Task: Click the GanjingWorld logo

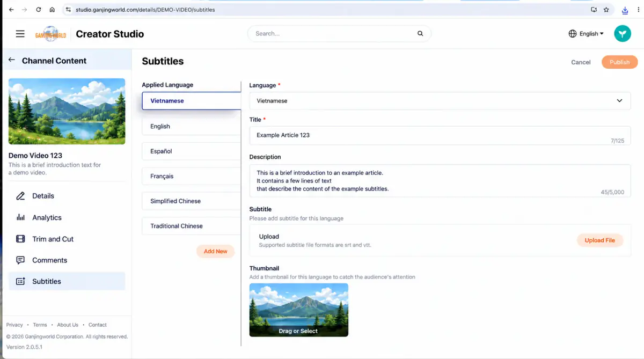Action: coord(51,34)
